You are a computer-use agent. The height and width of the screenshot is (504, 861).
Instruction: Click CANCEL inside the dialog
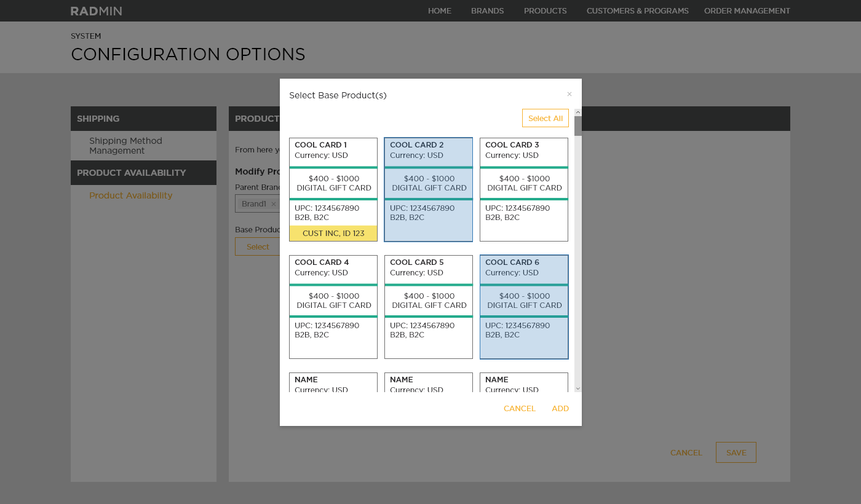pos(520,408)
